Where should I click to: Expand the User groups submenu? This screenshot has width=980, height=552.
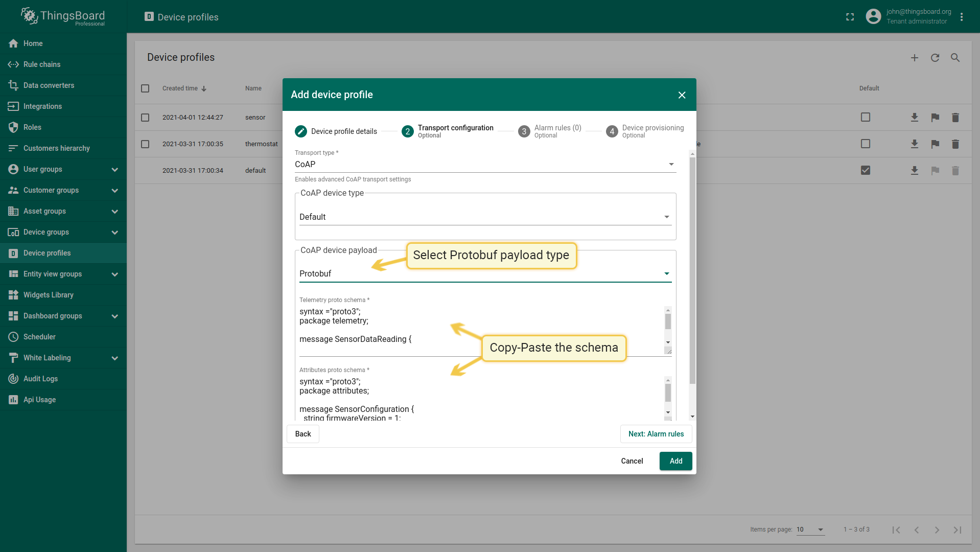115,169
